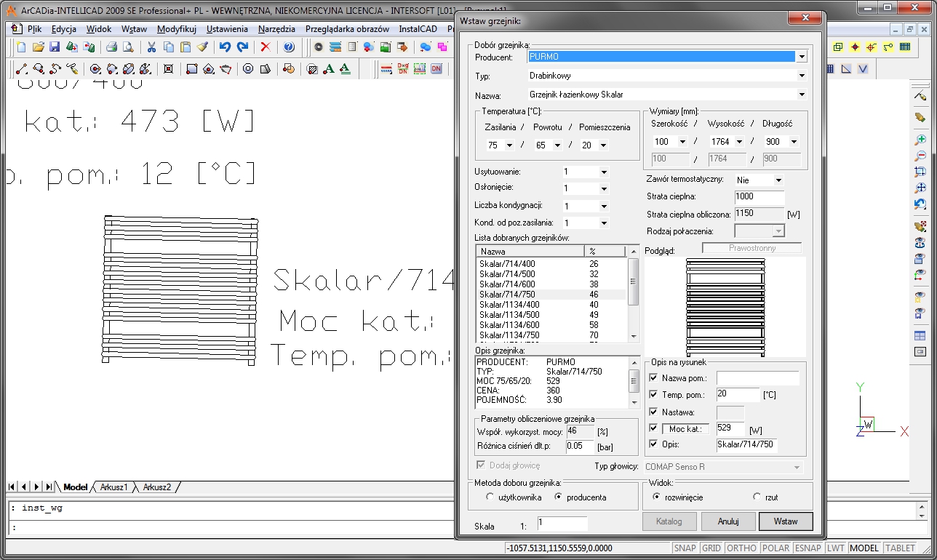This screenshot has height=560, width=937.
Task: Select the użytkownika radio button
Action: coord(490,497)
